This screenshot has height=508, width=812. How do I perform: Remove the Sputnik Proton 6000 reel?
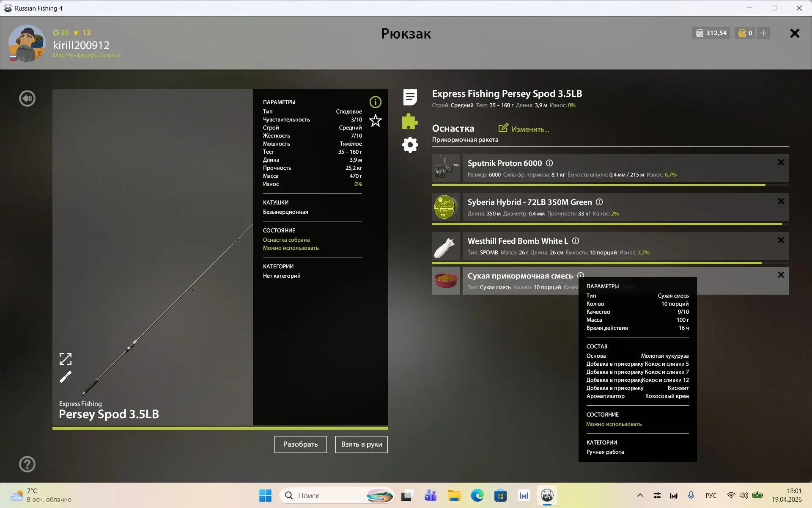[x=781, y=163]
